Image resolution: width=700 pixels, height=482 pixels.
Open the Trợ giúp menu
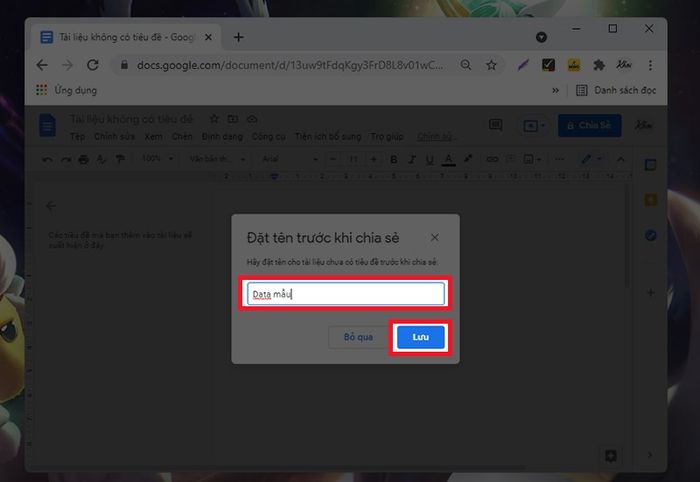click(387, 137)
